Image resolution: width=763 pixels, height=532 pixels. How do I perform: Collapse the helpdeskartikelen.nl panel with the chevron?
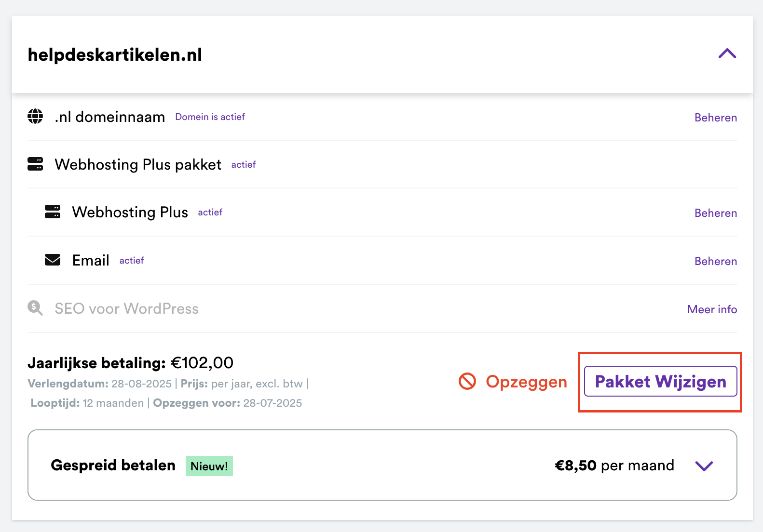click(727, 53)
